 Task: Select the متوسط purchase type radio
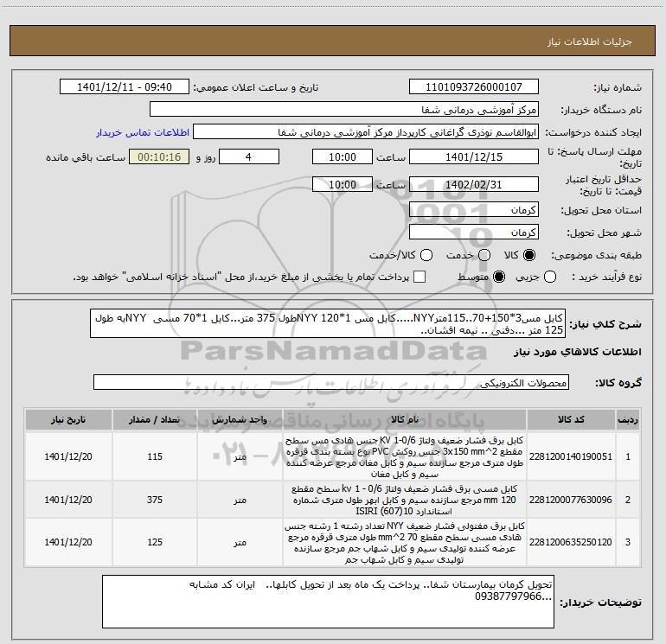(x=499, y=277)
